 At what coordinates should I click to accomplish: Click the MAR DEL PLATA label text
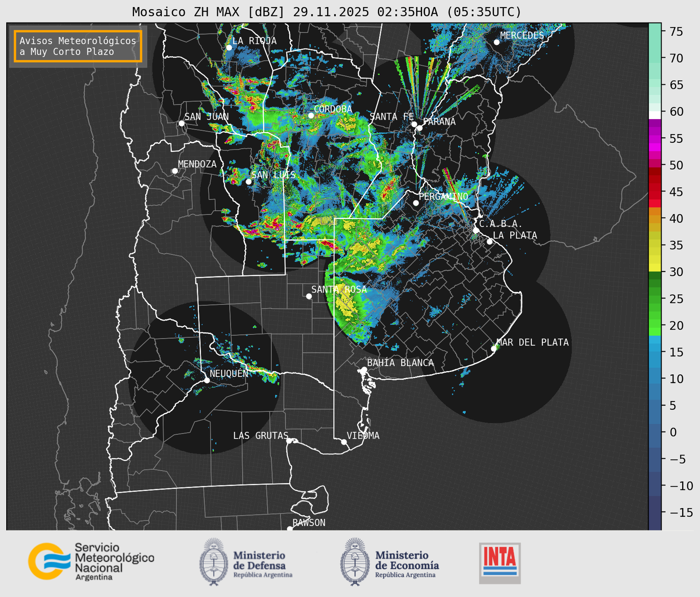click(x=532, y=343)
